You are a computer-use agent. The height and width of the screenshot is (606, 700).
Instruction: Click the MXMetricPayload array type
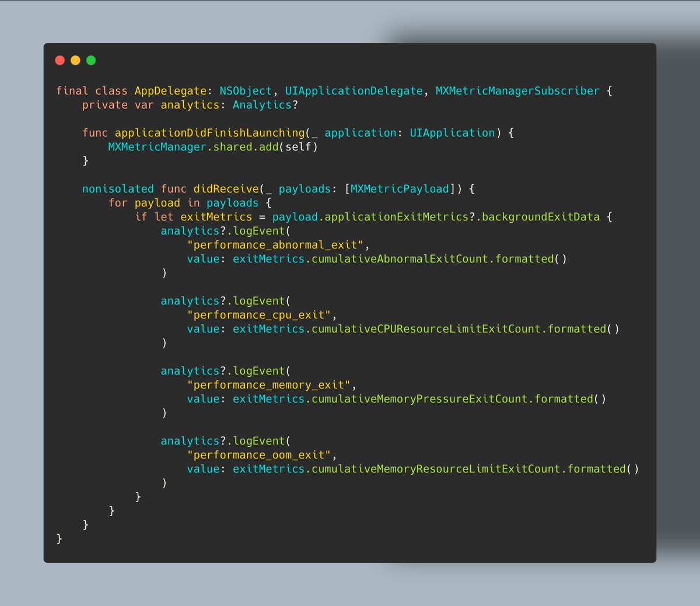point(400,189)
